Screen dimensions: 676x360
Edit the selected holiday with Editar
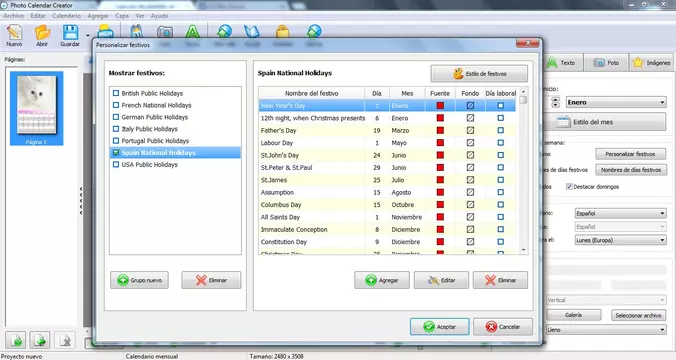(441, 280)
